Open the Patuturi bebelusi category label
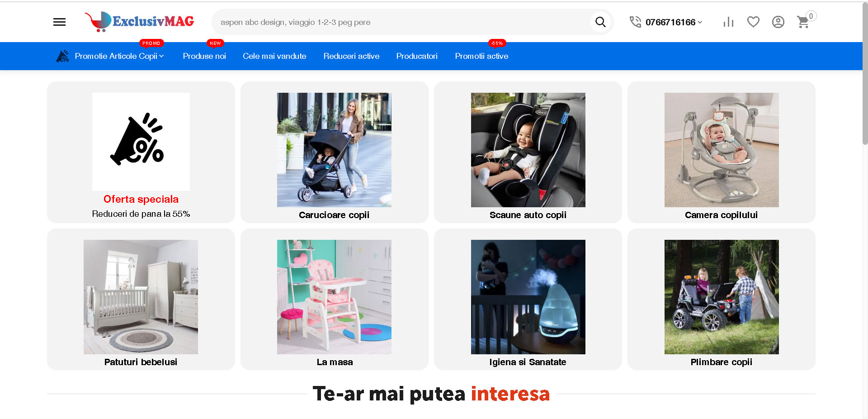Image resolution: width=868 pixels, height=419 pixels. click(141, 362)
